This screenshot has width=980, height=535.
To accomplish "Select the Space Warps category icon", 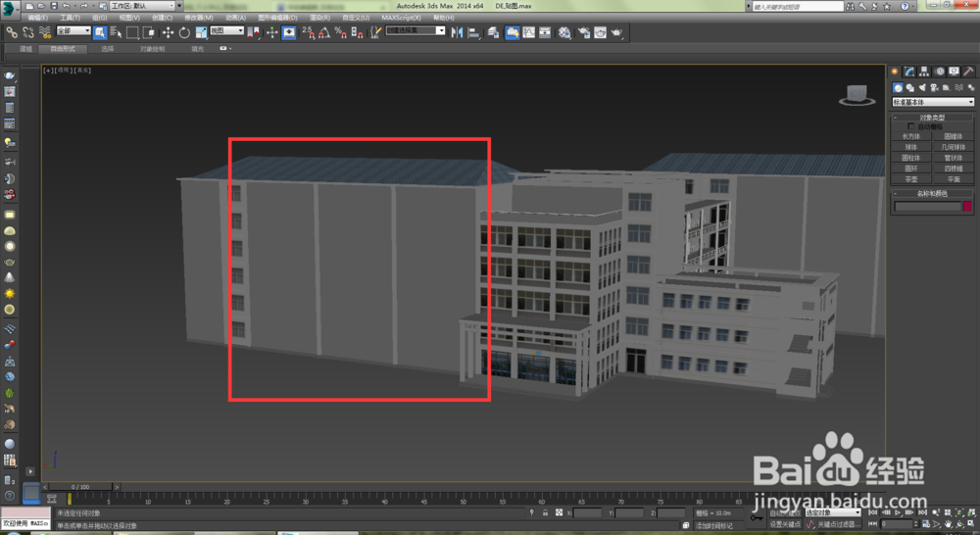I will (958, 87).
